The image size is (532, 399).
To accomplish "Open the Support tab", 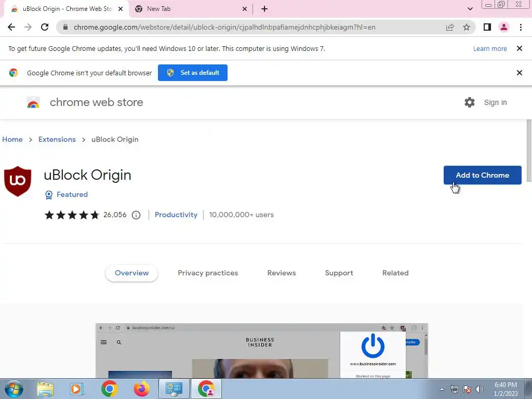I will point(339,273).
